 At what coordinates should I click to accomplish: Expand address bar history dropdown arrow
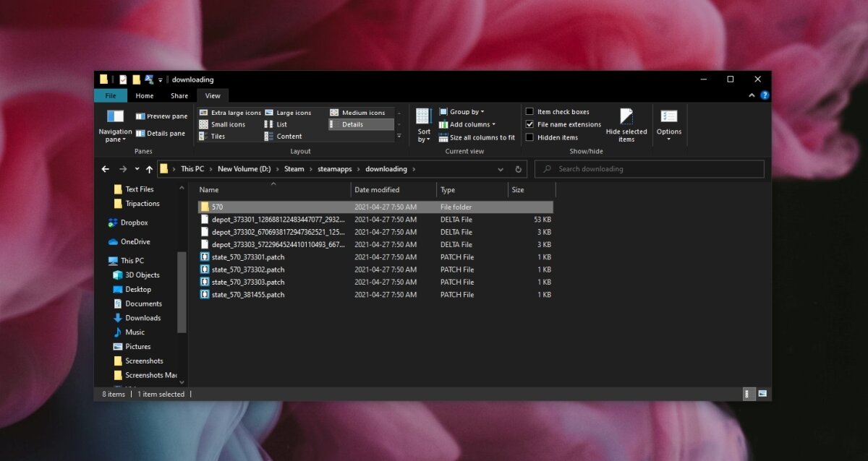tap(501, 169)
